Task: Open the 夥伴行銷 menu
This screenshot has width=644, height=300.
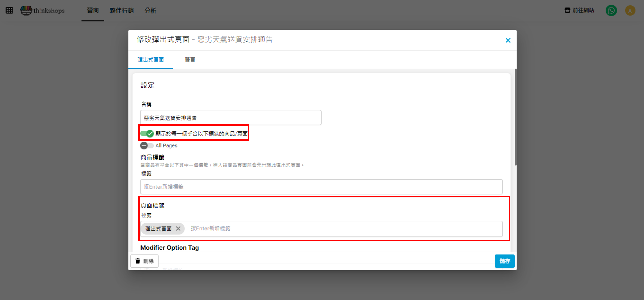Action: [122, 11]
